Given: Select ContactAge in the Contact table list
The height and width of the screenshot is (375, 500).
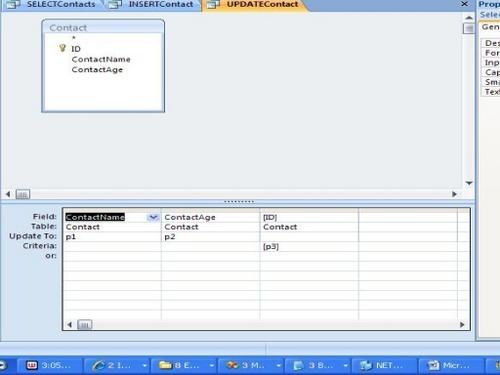Looking at the screenshot, I should coord(97,70).
